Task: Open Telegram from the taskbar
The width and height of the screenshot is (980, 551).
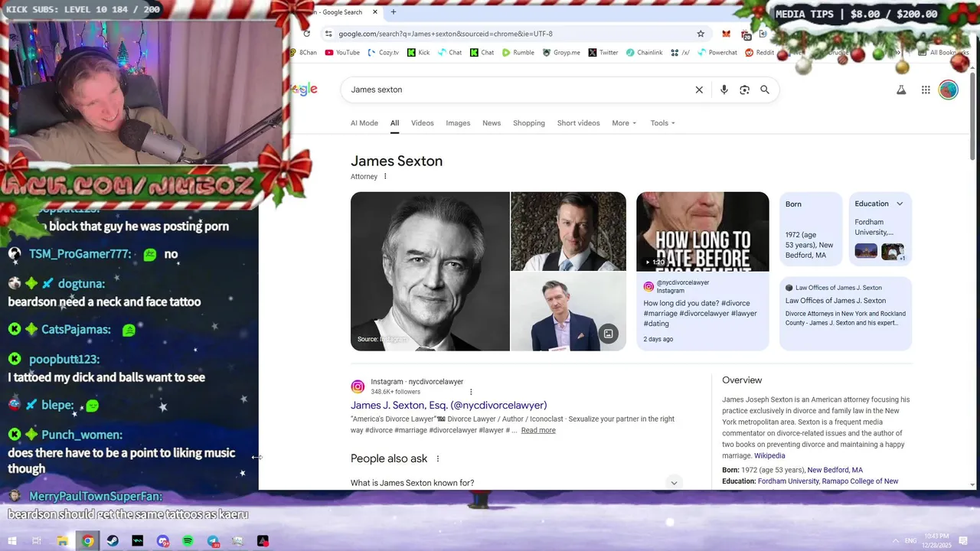Action: tap(214, 541)
